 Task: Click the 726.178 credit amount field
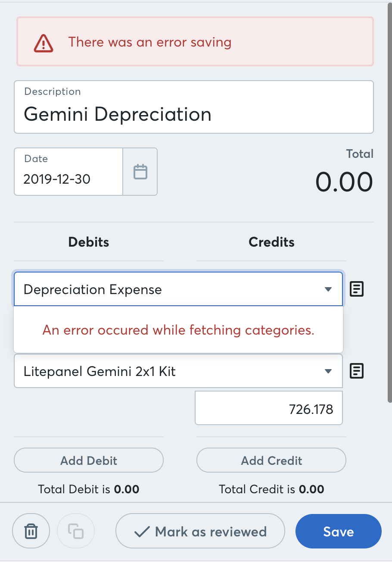click(x=269, y=409)
